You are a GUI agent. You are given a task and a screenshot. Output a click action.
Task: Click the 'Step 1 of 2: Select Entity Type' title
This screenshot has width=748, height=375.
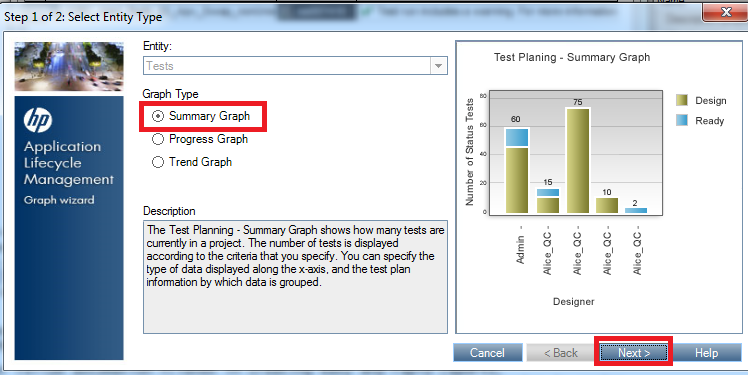point(83,17)
